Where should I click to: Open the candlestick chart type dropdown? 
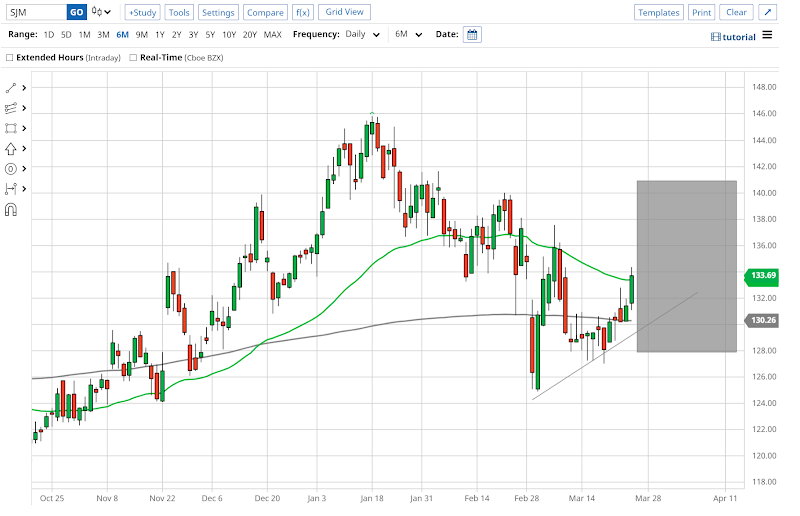tap(101, 13)
